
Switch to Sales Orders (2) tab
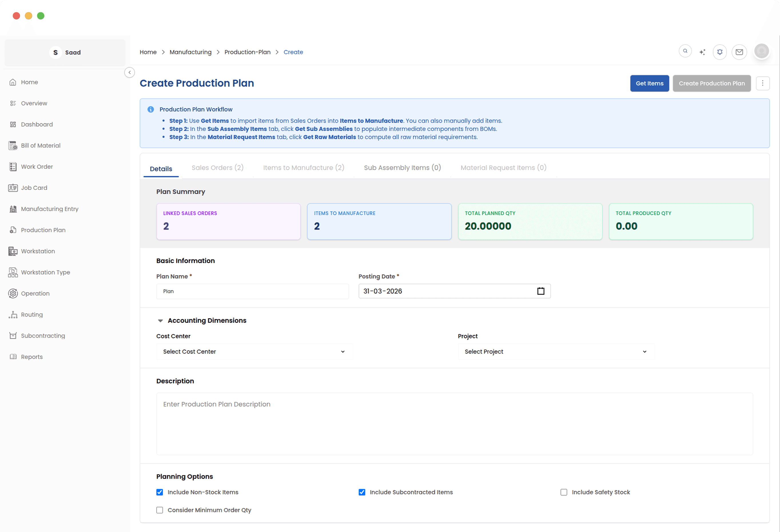[x=218, y=168]
